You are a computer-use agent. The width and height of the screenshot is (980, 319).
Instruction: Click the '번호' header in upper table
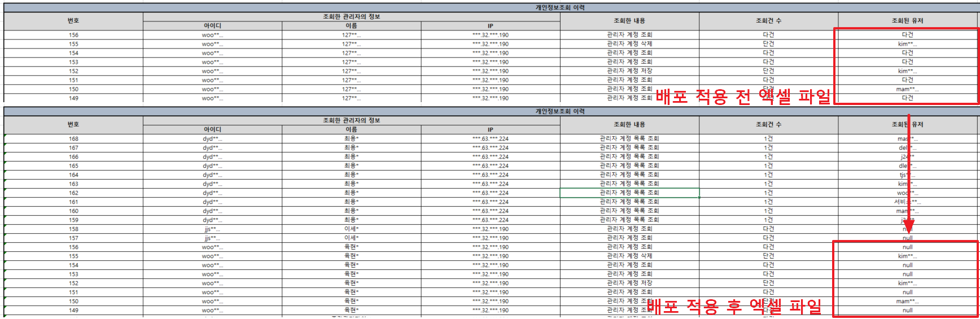click(73, 21)
